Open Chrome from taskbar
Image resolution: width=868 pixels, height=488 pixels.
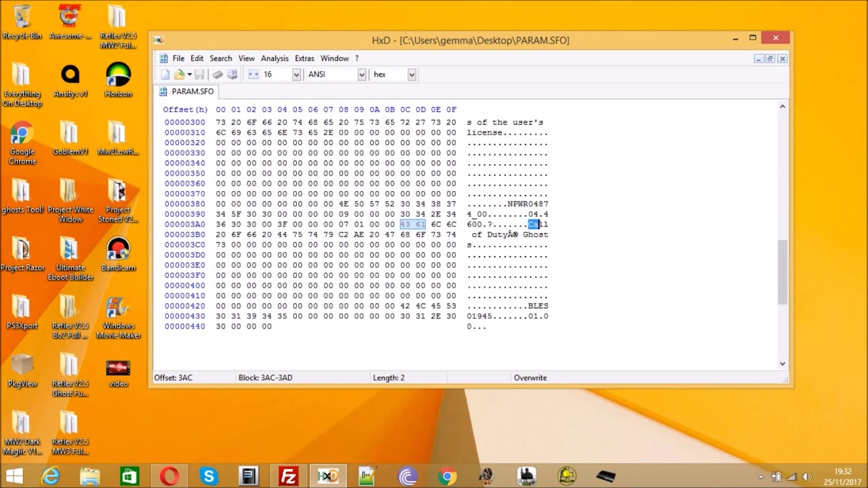[x=447, y=476]
